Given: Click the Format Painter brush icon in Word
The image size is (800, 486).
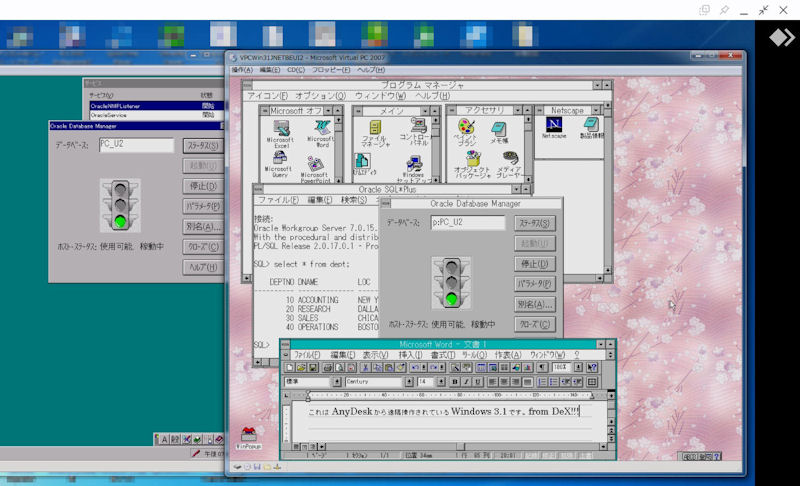Looking at the screenshot, I should [x=401, y=367].
